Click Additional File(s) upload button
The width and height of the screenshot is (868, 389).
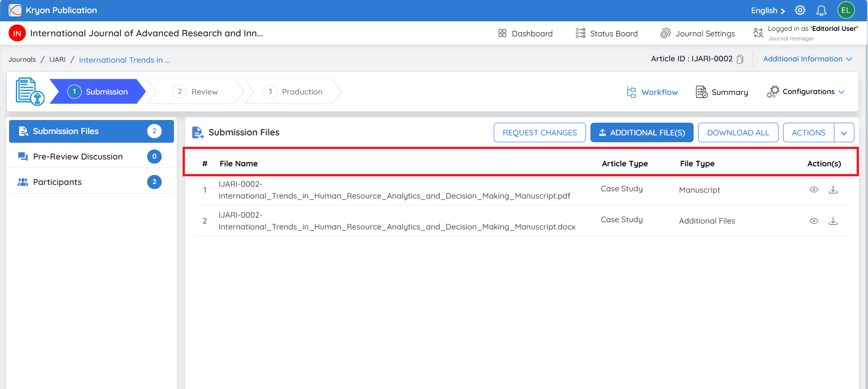[x=642, y=133]
